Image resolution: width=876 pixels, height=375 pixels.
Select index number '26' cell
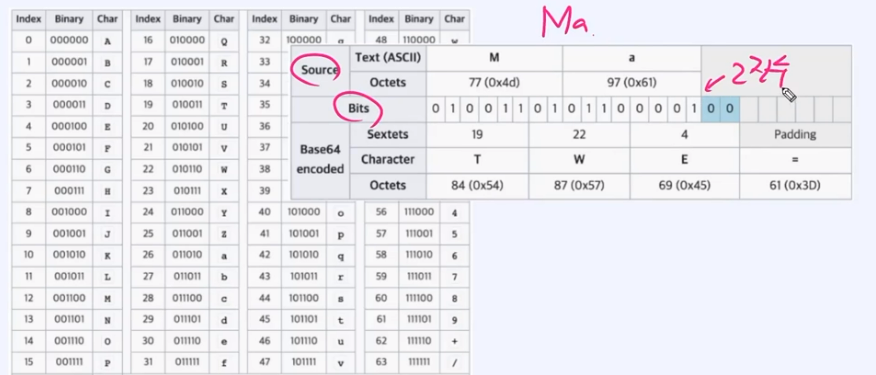pyautogui.click(x=148, y=255)
